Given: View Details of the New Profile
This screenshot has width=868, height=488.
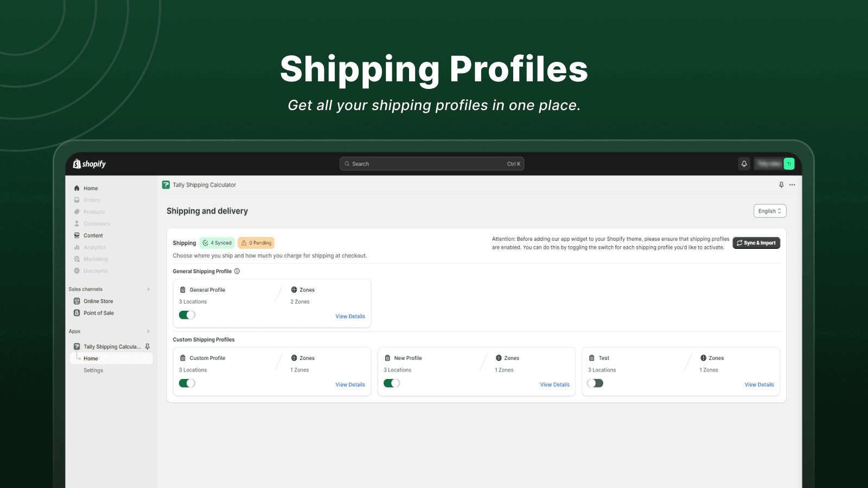Looking at the screenshot, I should tap(554, 384).
